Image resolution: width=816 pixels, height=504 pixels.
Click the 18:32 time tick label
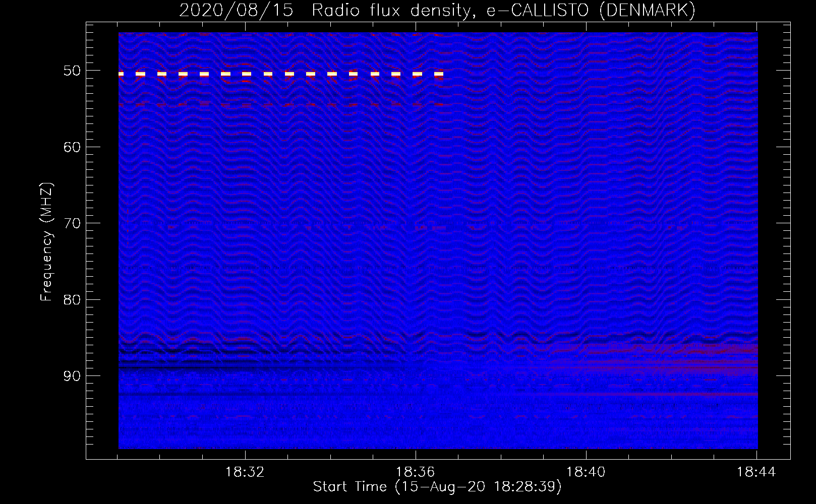tap(245, 472)
